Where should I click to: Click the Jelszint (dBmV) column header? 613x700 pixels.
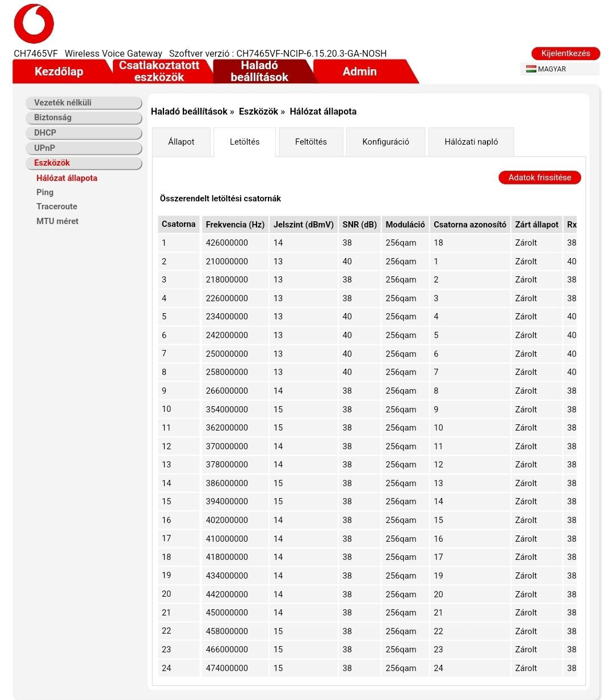point(303,224)
